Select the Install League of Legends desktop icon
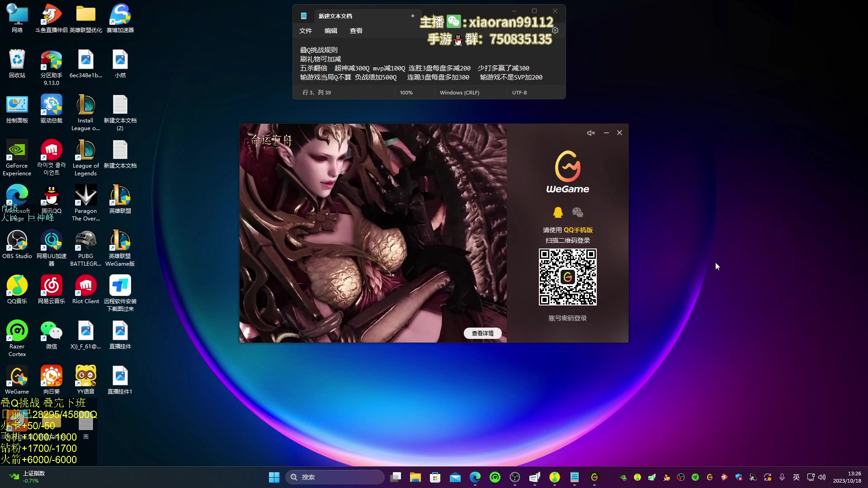Screen dimensions: 868x488 click(86, 113)
